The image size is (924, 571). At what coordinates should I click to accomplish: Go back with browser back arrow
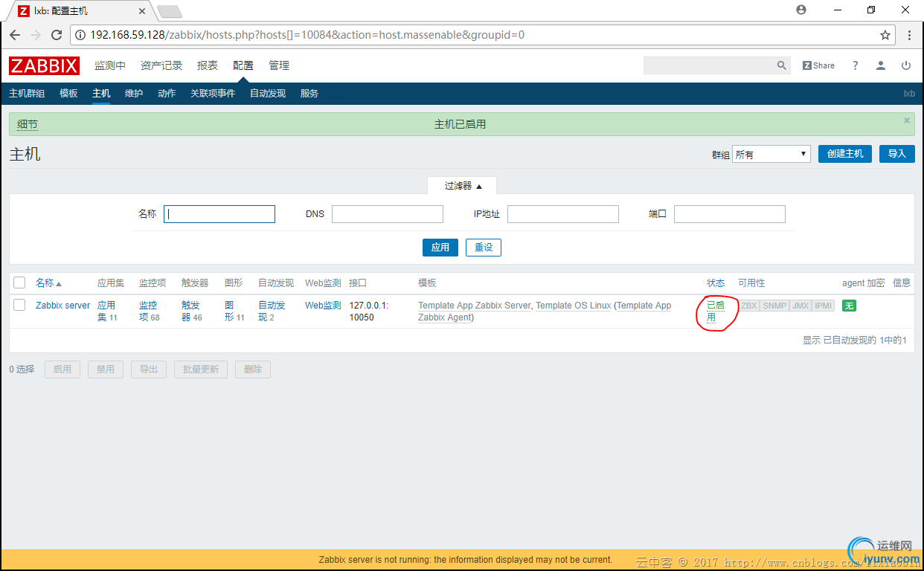coord(15,35)
